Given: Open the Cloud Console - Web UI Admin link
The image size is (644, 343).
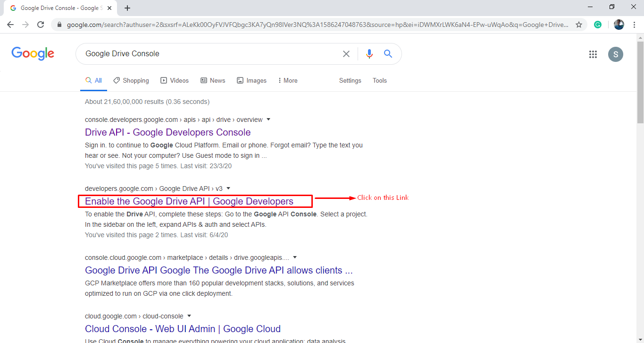Looking at the screenshot, I should point(182,328).
